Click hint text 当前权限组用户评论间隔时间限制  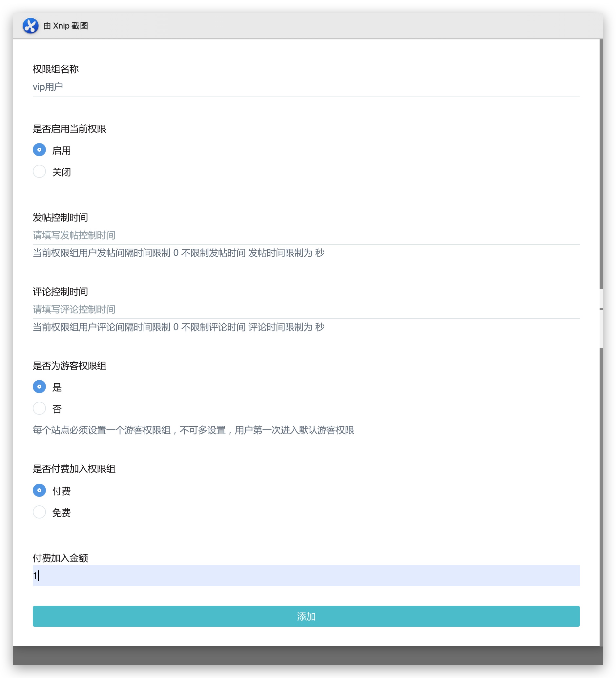click(101, 327)
